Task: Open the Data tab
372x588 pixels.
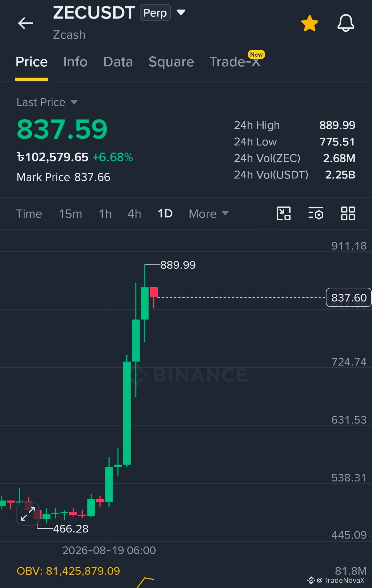Action: click(118, 62)
